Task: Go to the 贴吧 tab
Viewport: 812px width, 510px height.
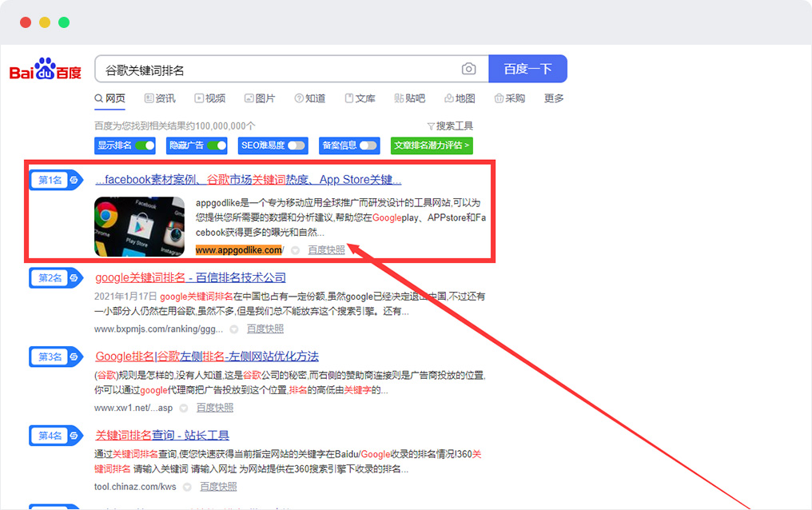Action: (x=410, y=98)
